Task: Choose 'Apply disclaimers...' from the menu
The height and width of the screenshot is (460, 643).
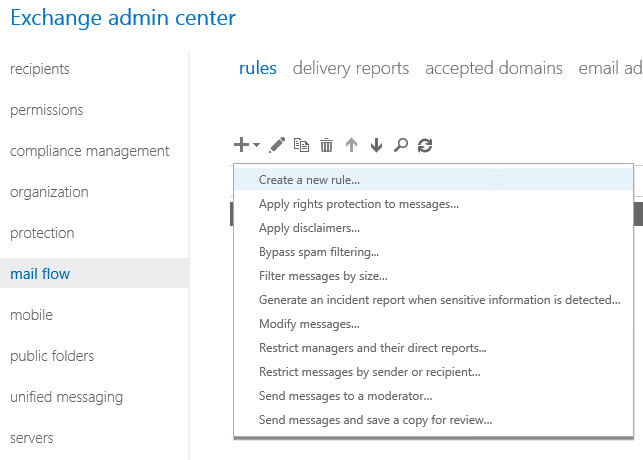Action: click(309, 228)
